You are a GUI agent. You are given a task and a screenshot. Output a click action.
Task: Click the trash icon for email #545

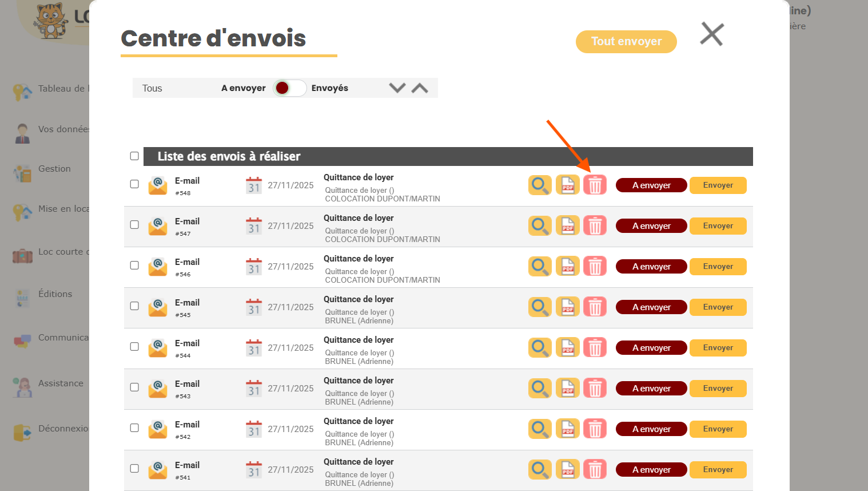click(595, 307)
